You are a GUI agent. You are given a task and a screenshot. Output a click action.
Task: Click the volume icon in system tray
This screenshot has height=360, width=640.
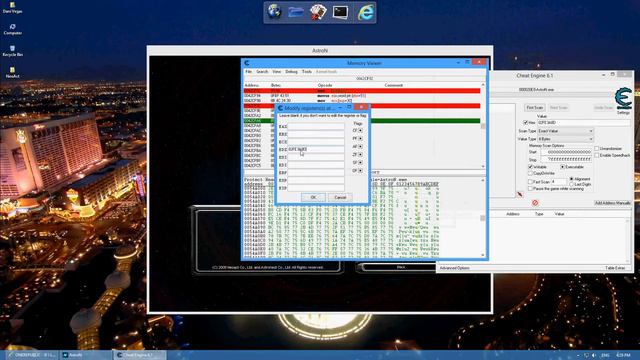[594, 355]
